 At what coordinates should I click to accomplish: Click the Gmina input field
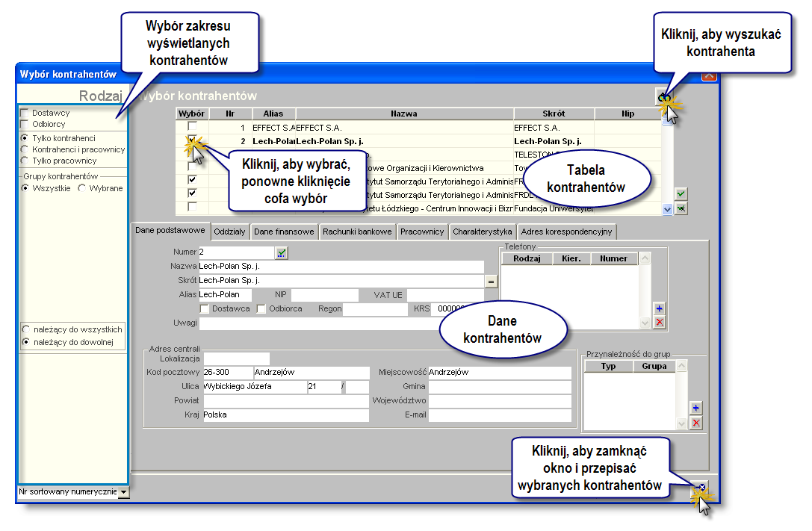(500, 387)
